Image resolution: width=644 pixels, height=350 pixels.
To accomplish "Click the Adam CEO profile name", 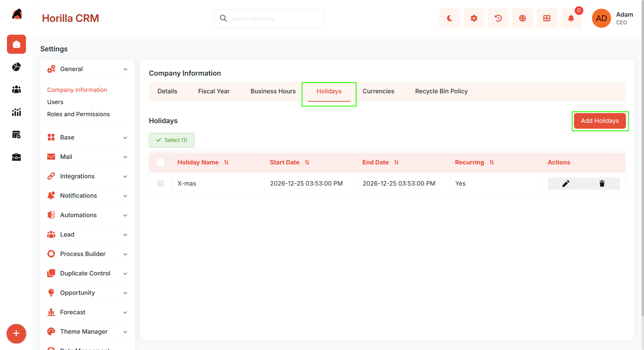I will 625,18.
